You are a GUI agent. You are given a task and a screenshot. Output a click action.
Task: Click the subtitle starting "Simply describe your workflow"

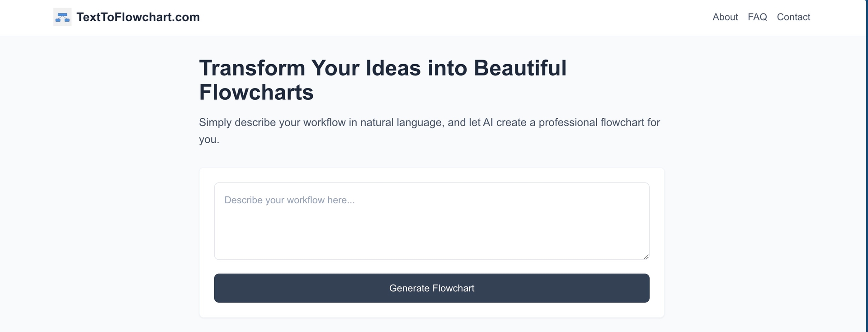point(272,122)
